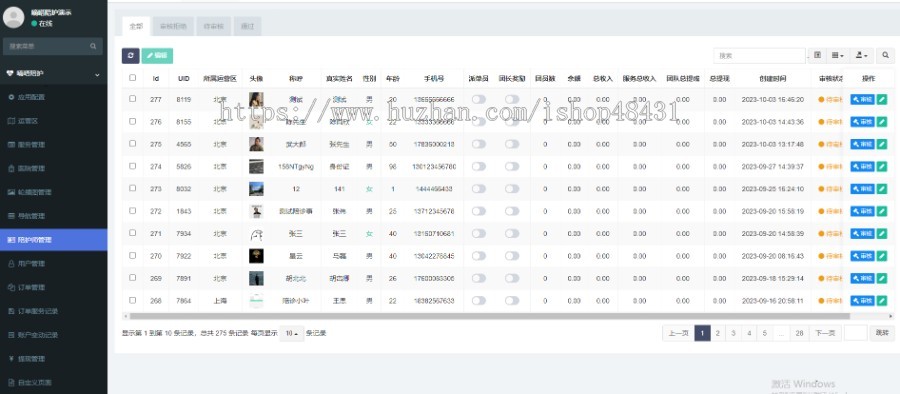Viewport: 900px width, 394px height.
Task: Click the search magnifier icon in sidebar search box
Action: [x=93, y=46]
